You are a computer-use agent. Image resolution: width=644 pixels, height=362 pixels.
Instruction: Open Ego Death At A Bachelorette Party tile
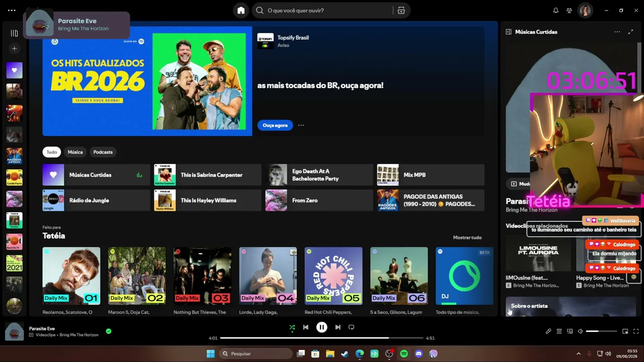click(x=319, y=175)
